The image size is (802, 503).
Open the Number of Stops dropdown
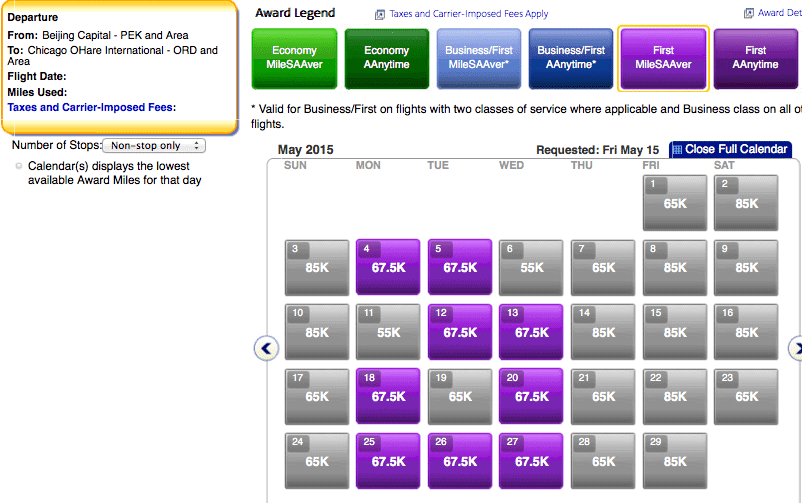point(154,146)
